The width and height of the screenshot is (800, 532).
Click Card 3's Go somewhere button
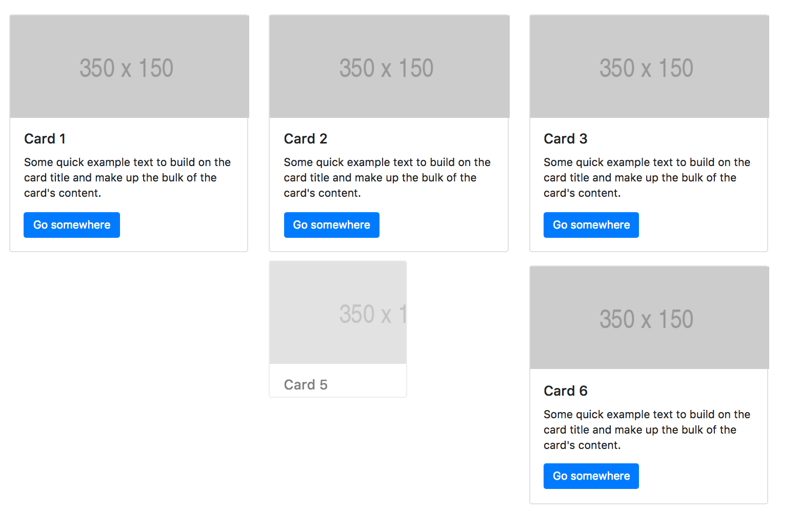(x=591, y=225)
